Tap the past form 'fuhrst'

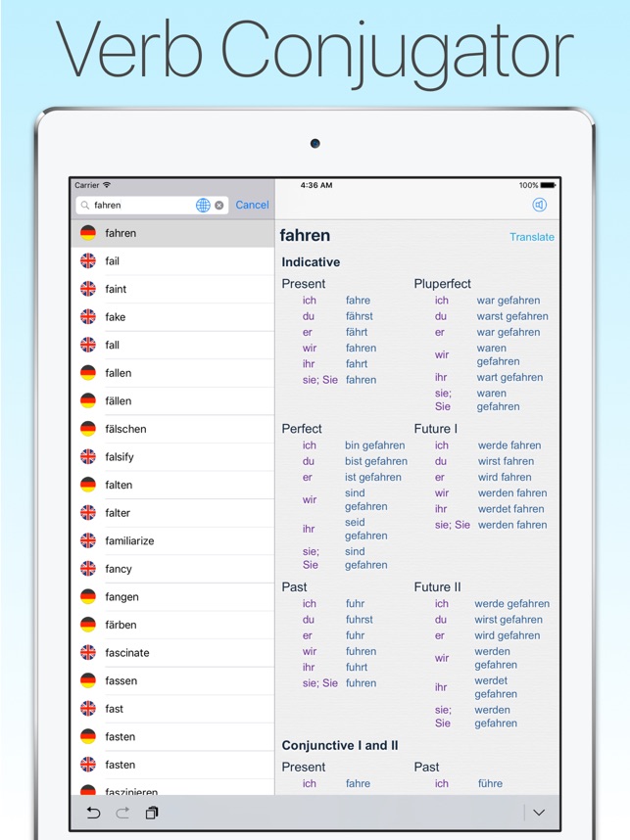pyautogui.click(x=360, y=620)
